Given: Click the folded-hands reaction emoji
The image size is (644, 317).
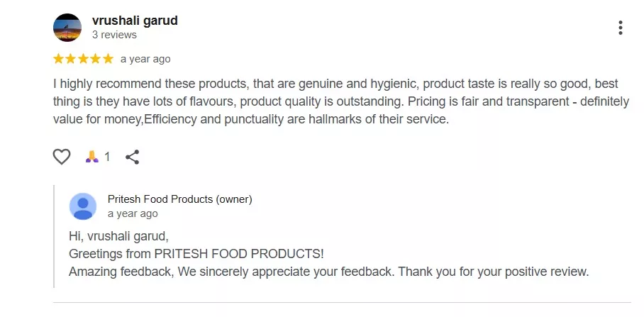Looking at the screenshot, I should coord(91,157).
